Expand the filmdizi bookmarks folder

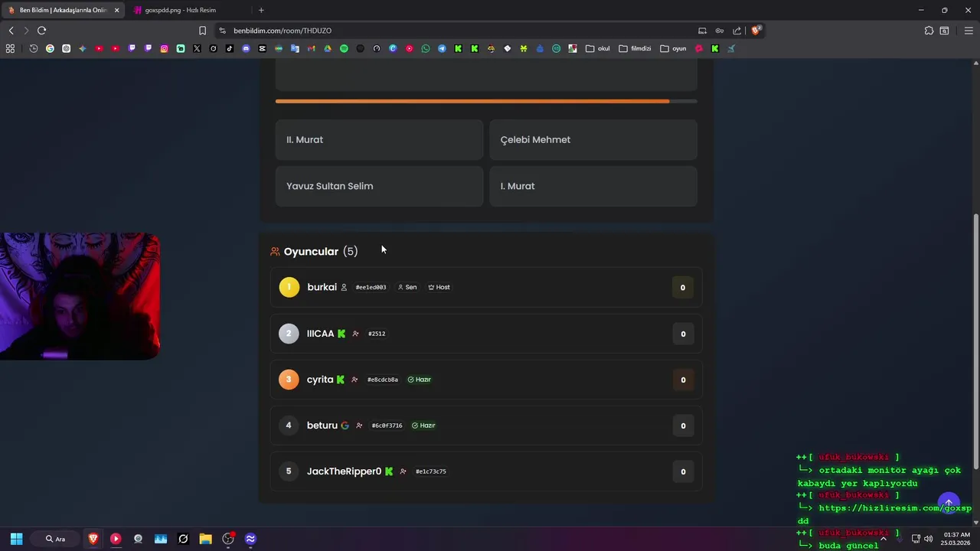coord(635,48)
